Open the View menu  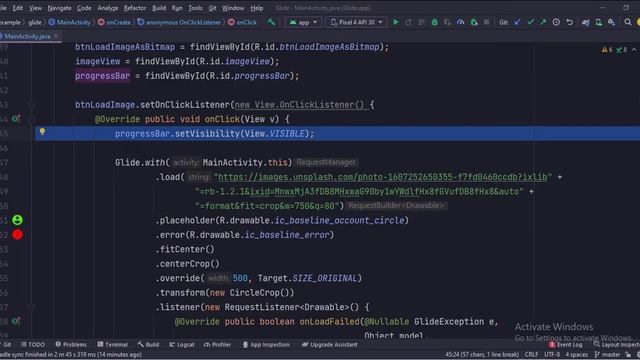(x=35, y=8)
